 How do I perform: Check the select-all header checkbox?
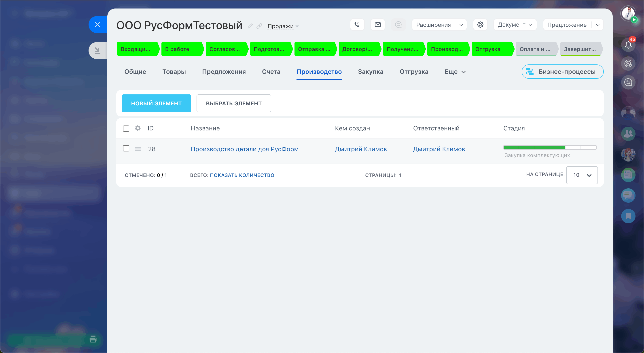126,129
